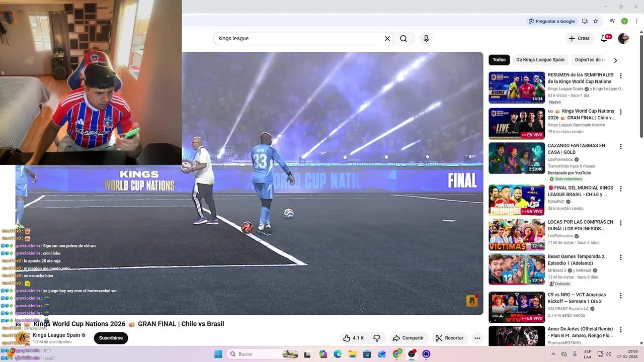Select the Deportes chip
Image resolution: width=644 pixels, height=362 pixels.
click(589, 60)
